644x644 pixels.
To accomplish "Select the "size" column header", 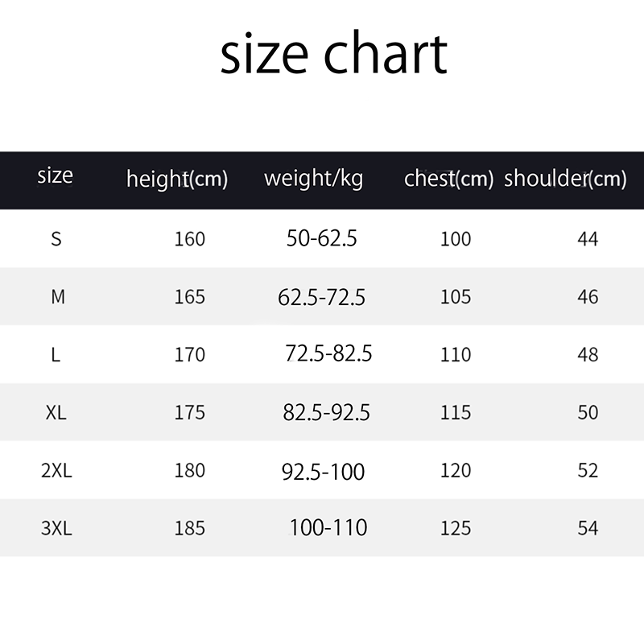I will tap(55, 175).
